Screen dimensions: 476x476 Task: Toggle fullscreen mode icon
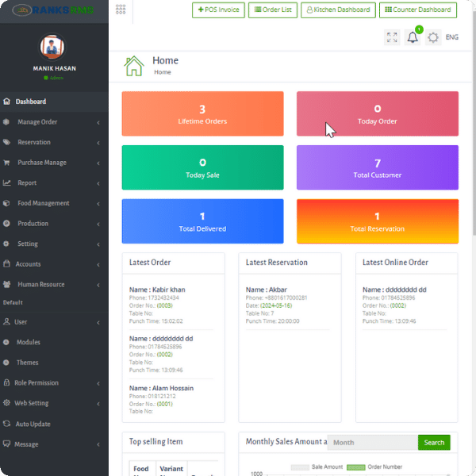pos(391,37)
